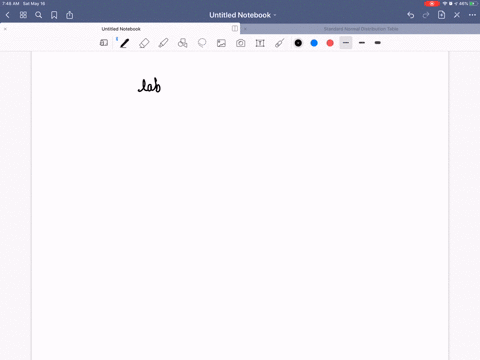The height and width of the screenshot is (360, 480).
Task: Toggle the split view icon on the tab
Action: (235, 29)
